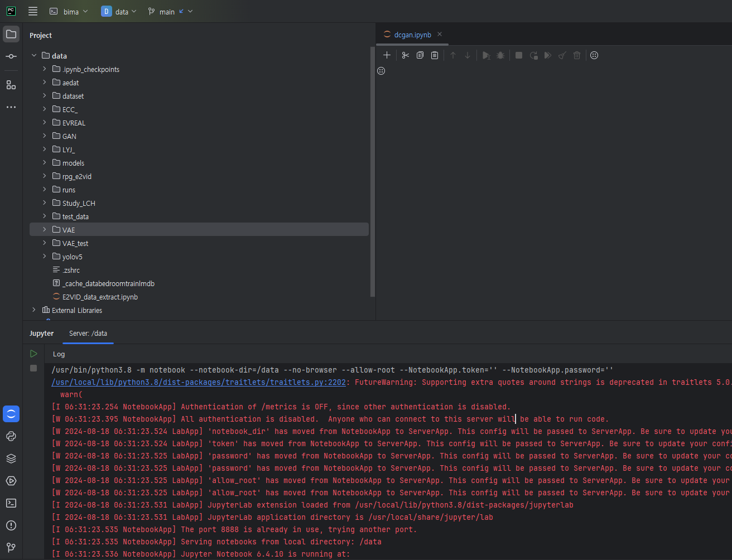Viewport: 732px width, 560px height.
Task: Open the Jupyter tool window
Action: click(11, 414)
